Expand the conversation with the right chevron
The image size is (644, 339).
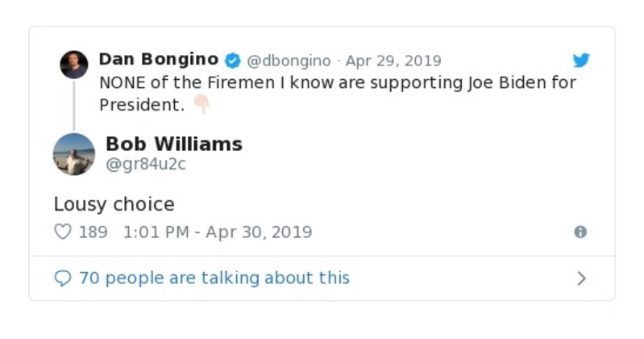point(581,278)
